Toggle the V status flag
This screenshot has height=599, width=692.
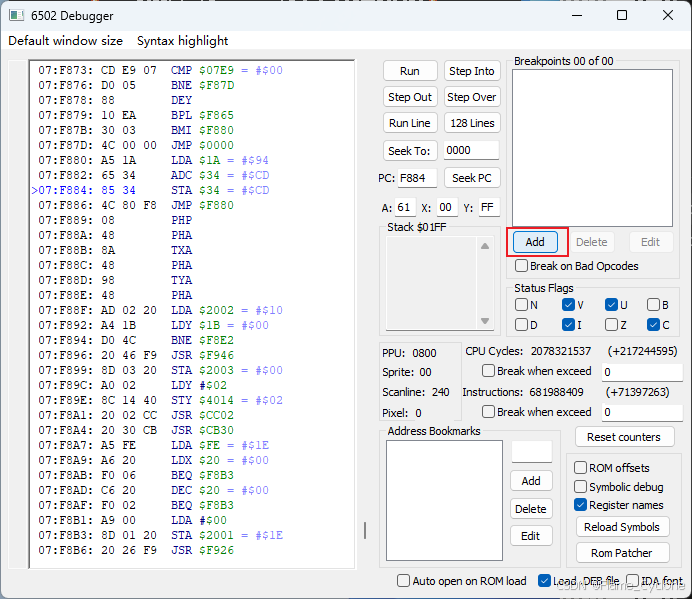click(568, 305)
